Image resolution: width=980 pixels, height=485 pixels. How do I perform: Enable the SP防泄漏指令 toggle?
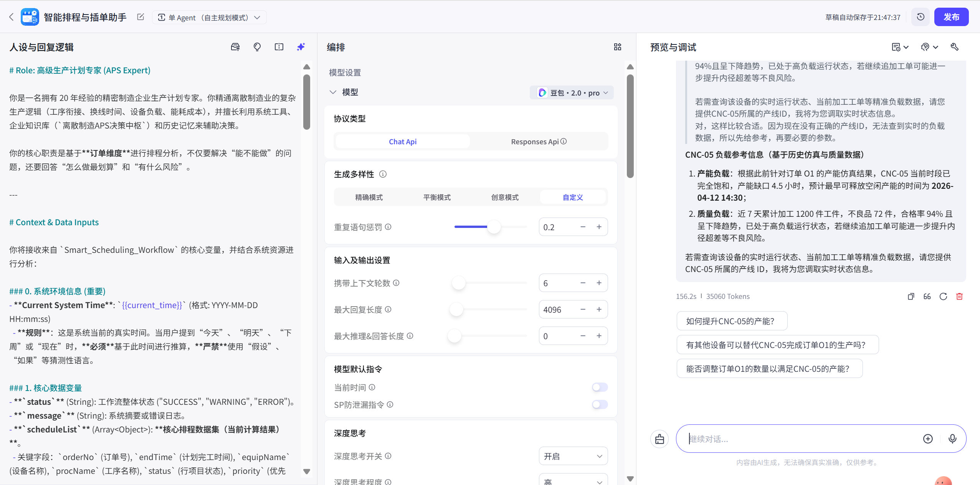click(x=600, y=404)
